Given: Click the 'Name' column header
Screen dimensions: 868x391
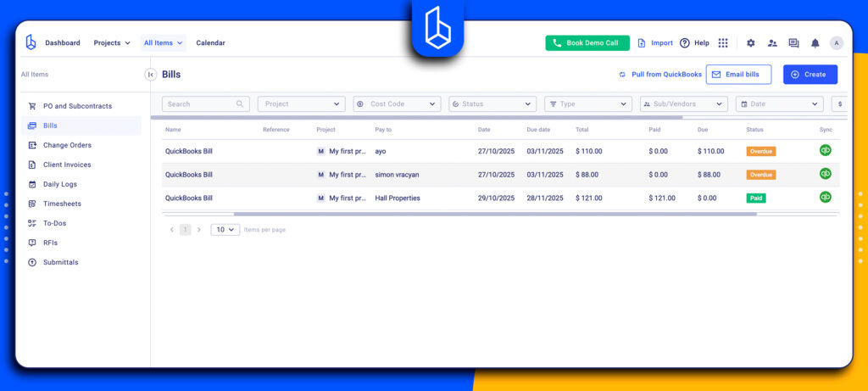Looking at the screenshot, I should [x=173, y=130].
